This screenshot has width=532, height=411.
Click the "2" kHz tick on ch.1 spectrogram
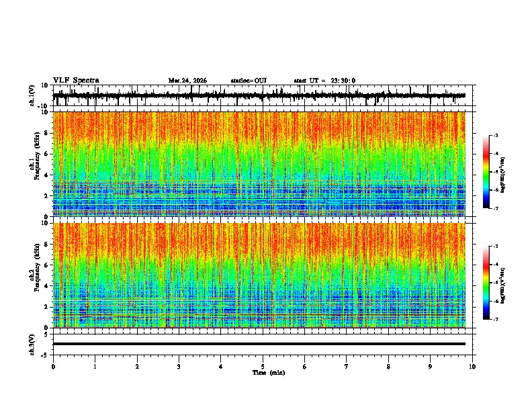[x=46, y=196]
